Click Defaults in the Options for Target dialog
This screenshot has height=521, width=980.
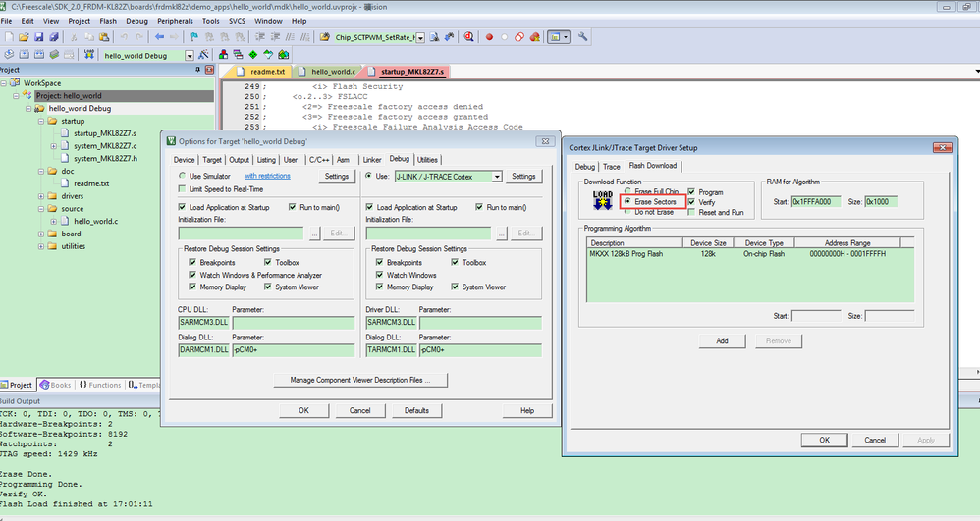(x=416, y=410)
